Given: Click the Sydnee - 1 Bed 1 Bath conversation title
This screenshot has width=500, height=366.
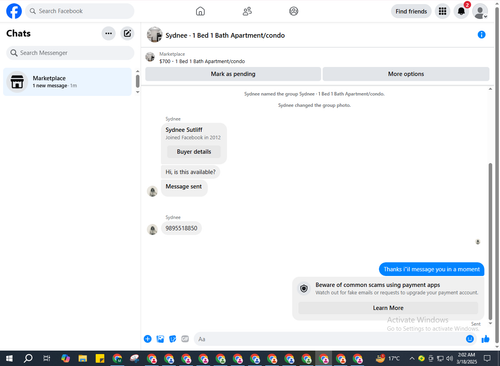Looking at the screenshot, I should tap(225, 35).
